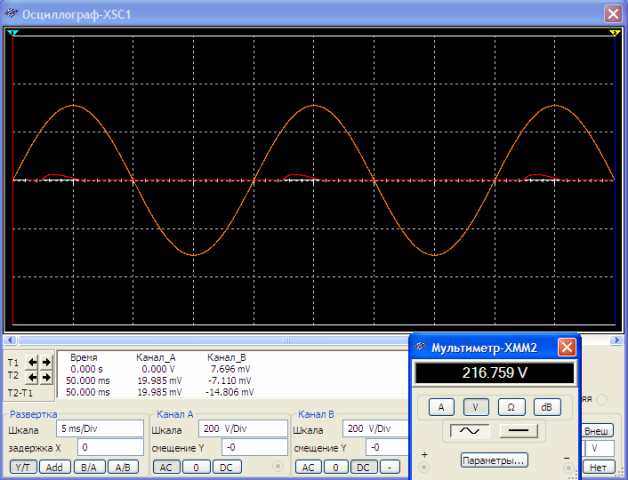Screen dimensions: 628x480
Task: Click the oscilloscope app icon in title bar
Action: (11, 14)
